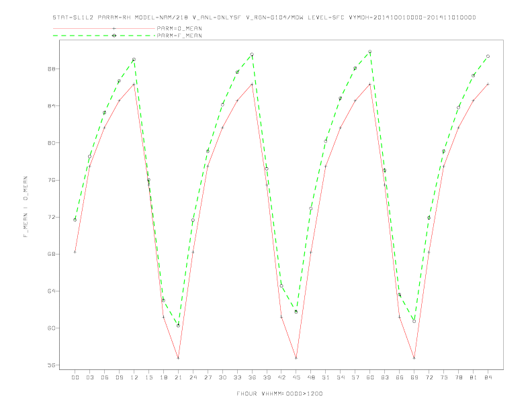The width and height of the screenshot is (532, 411).
Task: Click the x-axis tick label 63
Action: [x=385, y=377]
